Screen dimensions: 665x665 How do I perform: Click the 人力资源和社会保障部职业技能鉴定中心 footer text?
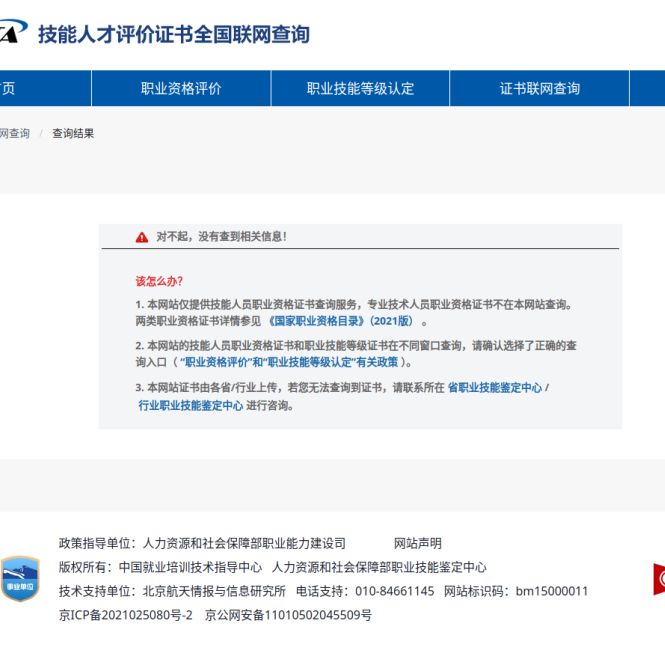click(379, 567)
